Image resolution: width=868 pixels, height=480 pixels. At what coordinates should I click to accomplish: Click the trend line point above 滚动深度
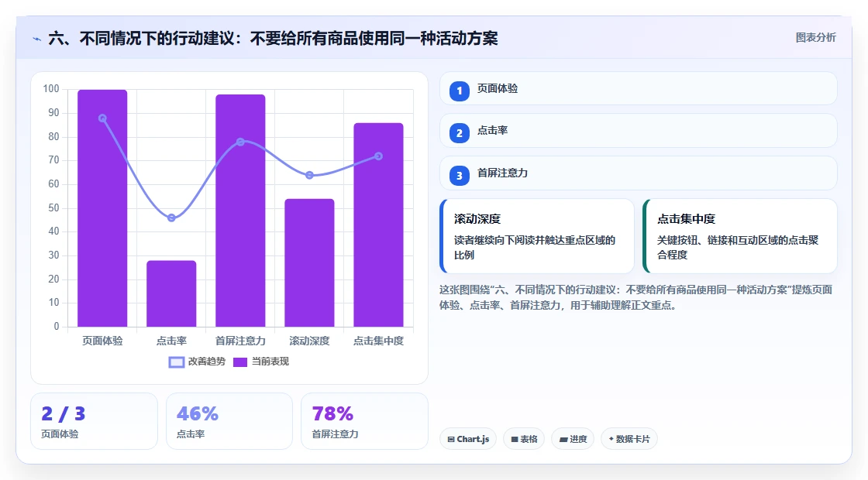pos(309,175)
